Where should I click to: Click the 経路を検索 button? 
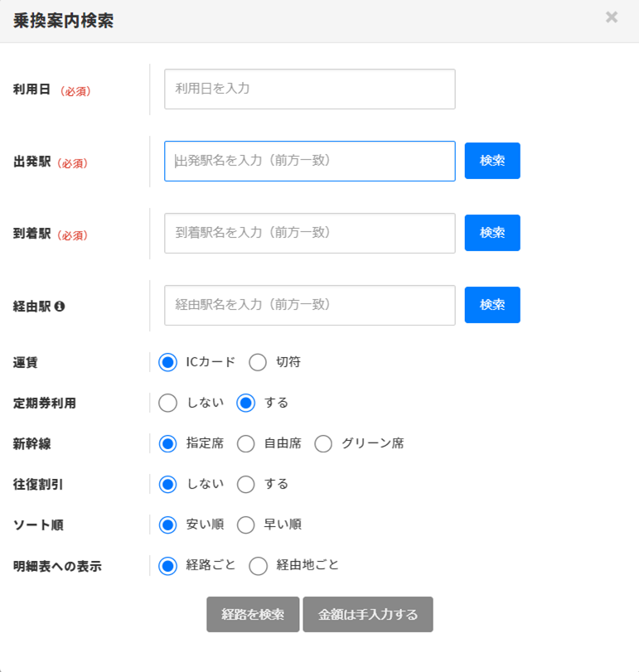click(253, 615)
